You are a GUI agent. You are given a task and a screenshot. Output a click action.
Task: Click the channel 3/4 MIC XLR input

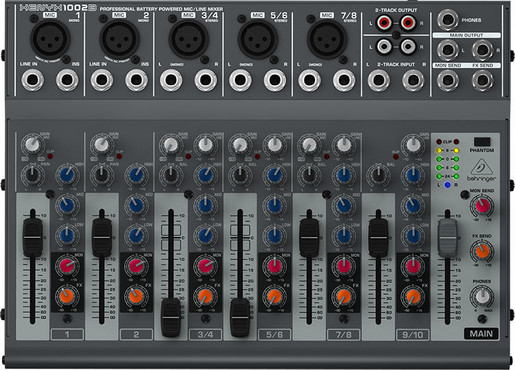point(189,38)
